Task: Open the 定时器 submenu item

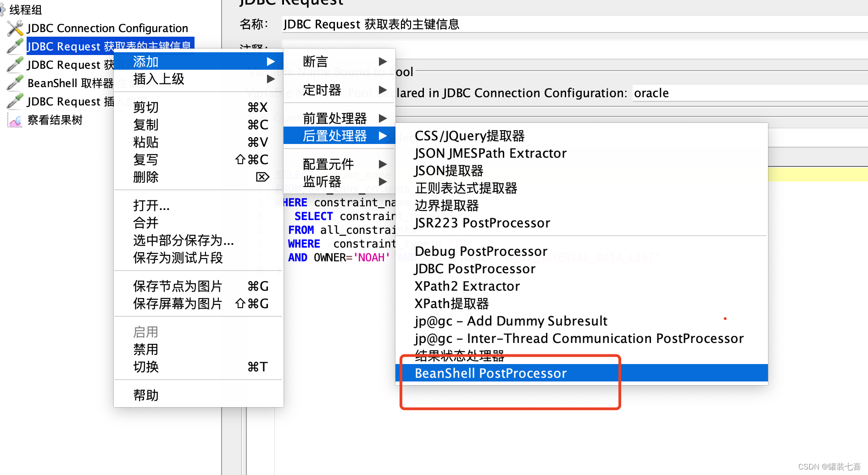Action: 339,90
